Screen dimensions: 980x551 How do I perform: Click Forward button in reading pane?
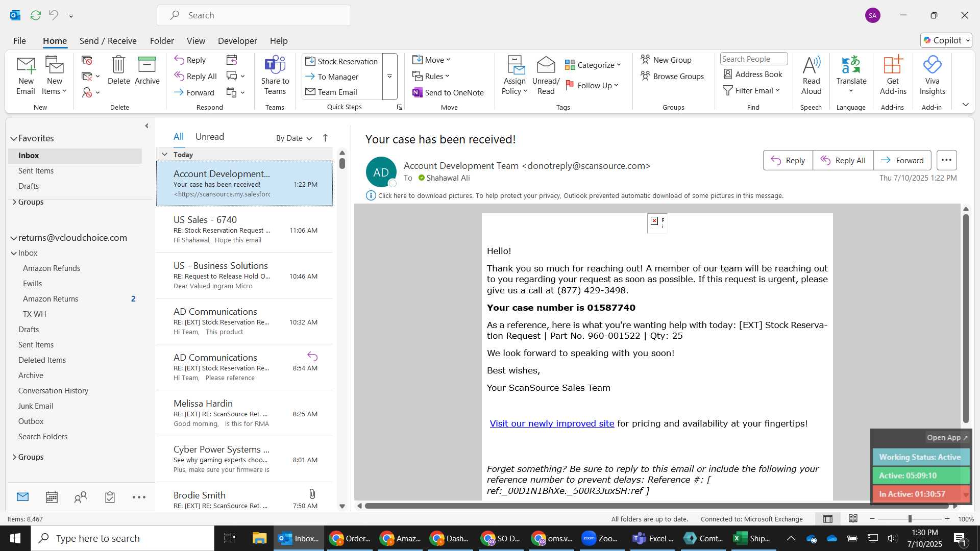coord(902,160)
